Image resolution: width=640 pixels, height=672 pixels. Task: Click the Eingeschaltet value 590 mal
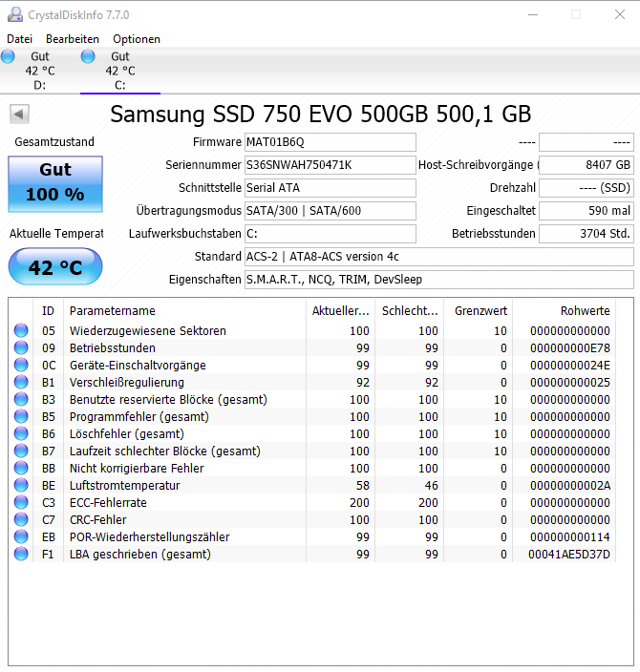pos(587,211)
